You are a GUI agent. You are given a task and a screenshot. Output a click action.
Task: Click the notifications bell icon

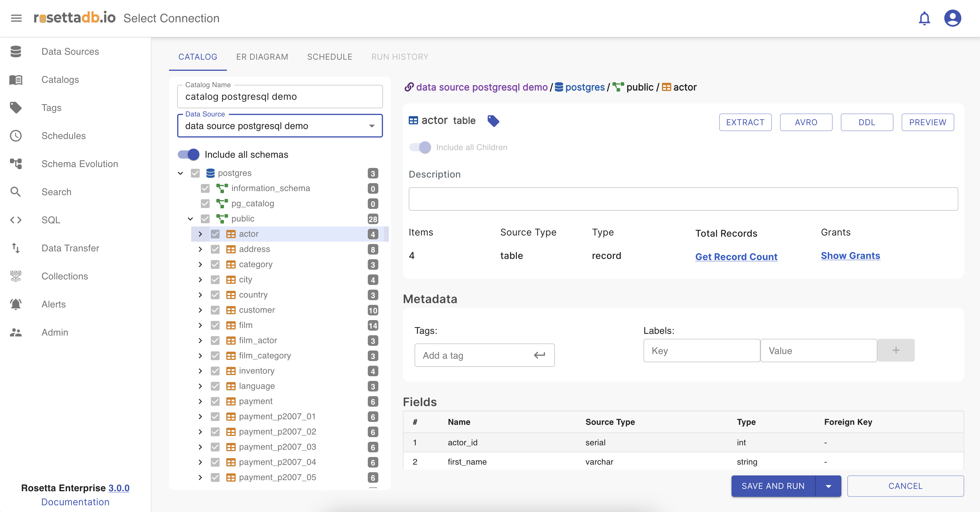[x=924, y=18]
